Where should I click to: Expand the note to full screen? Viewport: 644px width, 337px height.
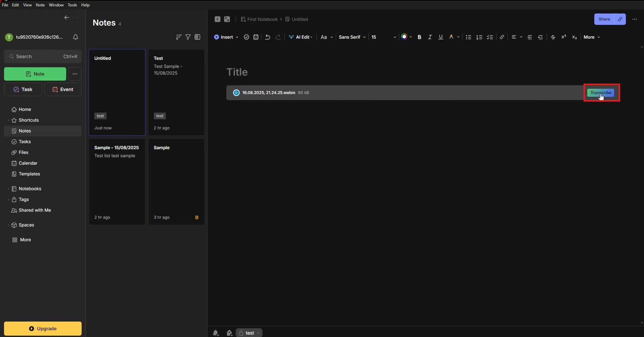pos(227,19)
